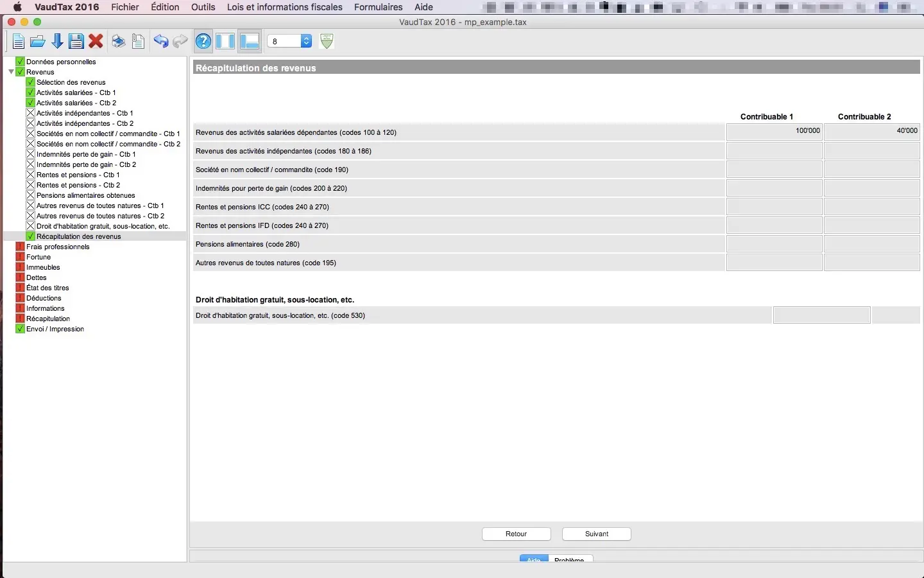
Task: Click Contribuable 1 Pensions alimentaires code 280 field
Action: [x=774, y=244]
